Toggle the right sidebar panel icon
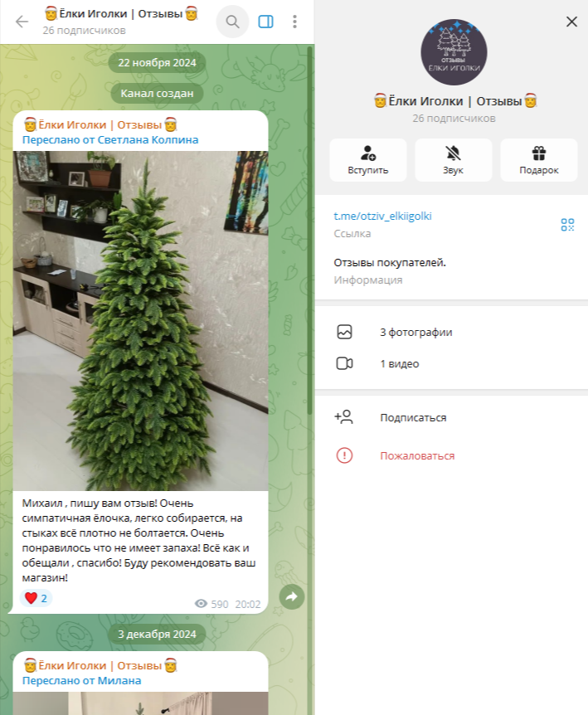 265,22
